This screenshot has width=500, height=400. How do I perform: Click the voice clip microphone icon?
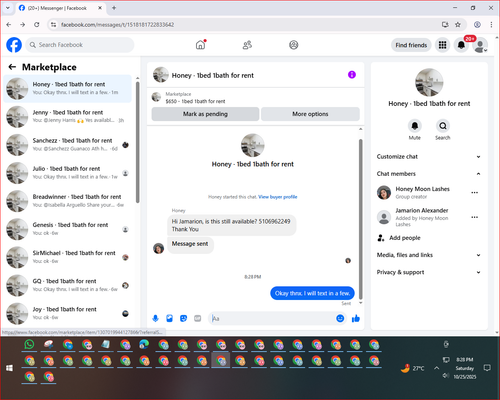155,319
